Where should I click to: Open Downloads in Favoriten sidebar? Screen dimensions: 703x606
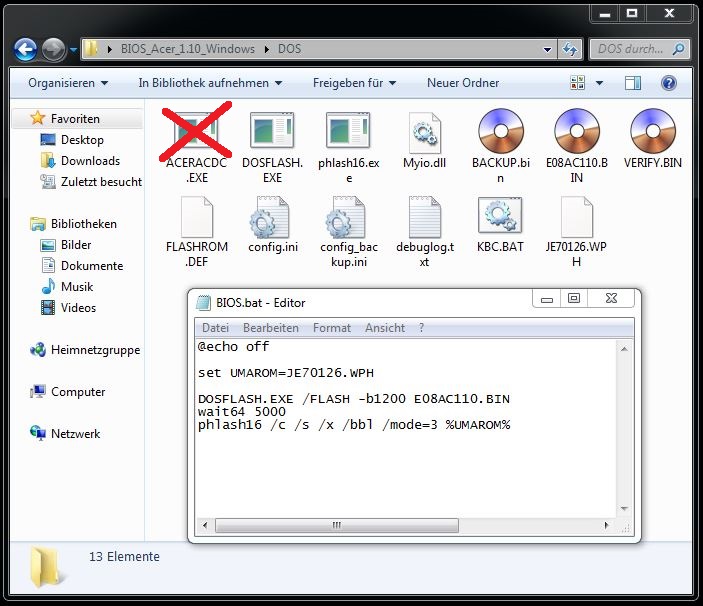[x=90, y=160]
